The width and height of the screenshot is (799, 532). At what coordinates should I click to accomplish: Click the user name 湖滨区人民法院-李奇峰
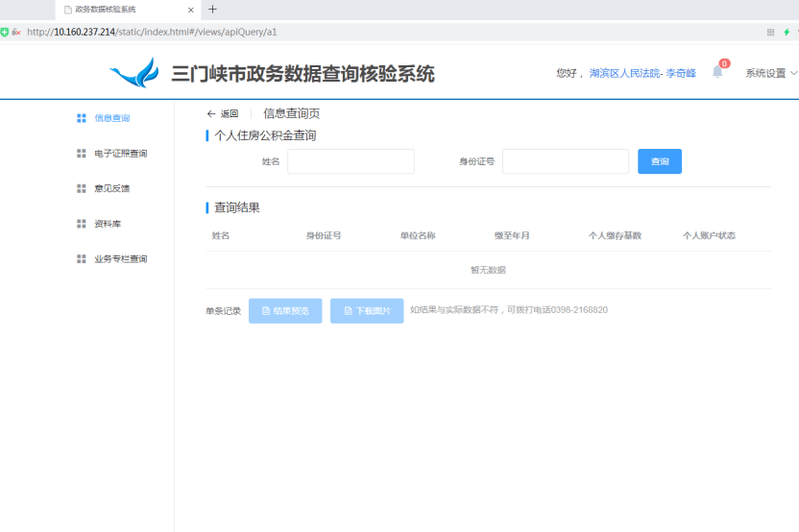pyautogui.click(x=642, y=73)
